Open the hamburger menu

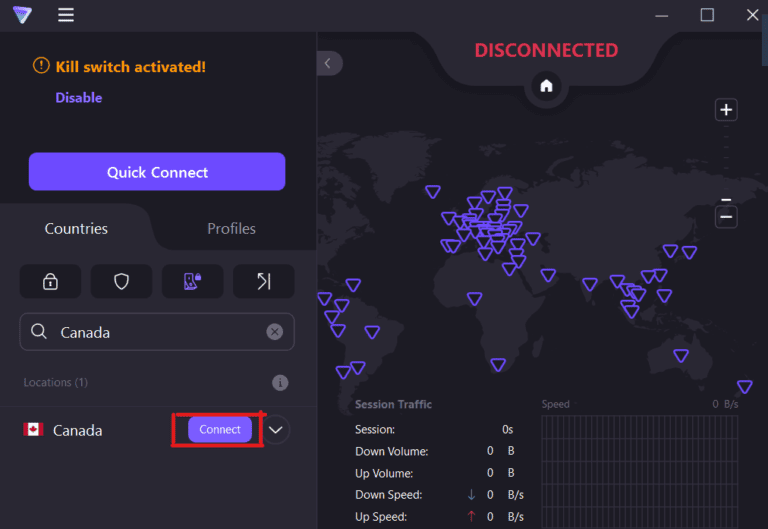coord(66,15)
